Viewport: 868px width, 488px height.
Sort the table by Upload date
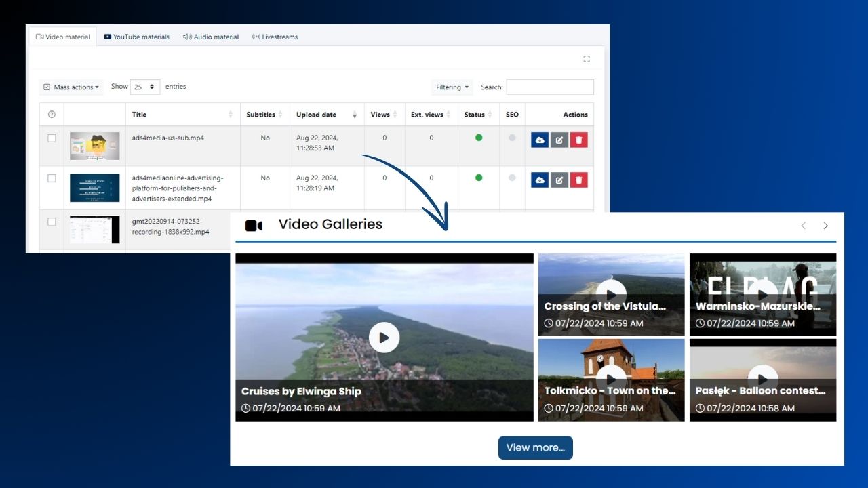pos(327,115)
